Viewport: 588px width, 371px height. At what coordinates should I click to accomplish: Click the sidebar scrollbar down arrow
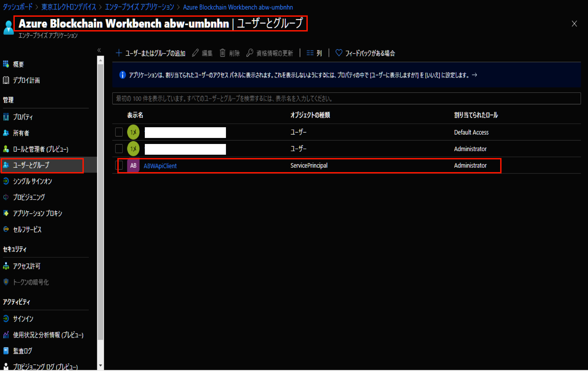tap(100, 366)
